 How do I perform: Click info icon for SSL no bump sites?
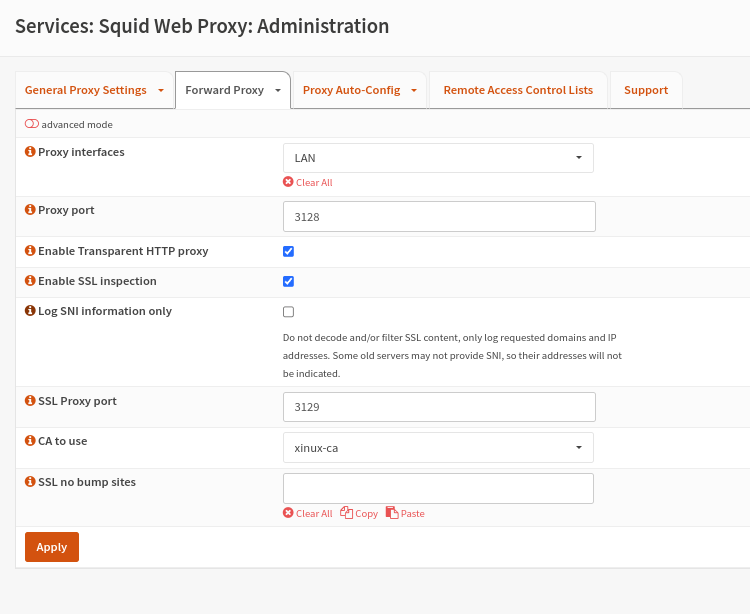[30, 482]
